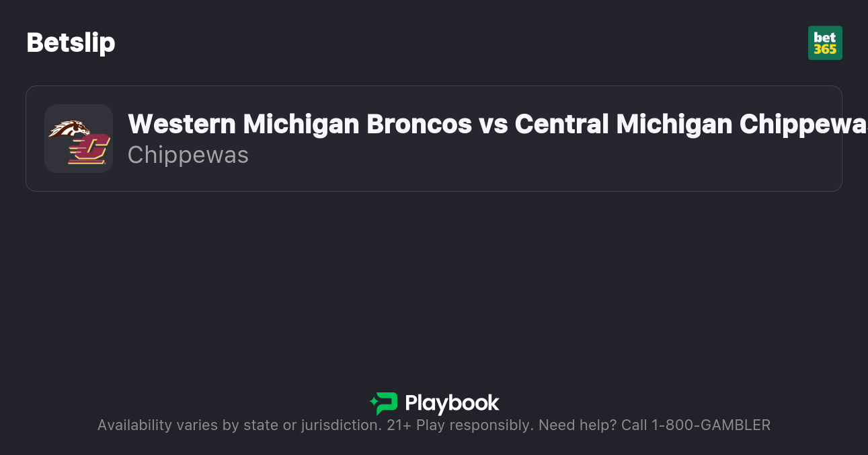868x455 pixels.
Task: Click the small sparkle on Playbook logo
Action: click(x=373, y=403)
